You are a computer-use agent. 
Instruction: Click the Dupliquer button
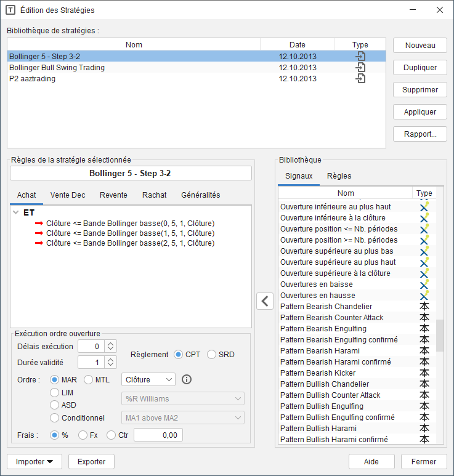click(x=420, y=68)
